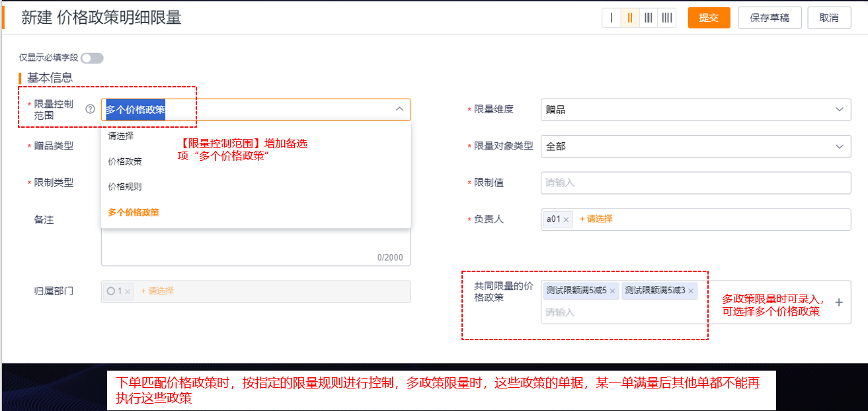This screenshot has height=411, width=868.
Task: Select 多个价格政策 from the open dropdown
Action: pos(132,214)
